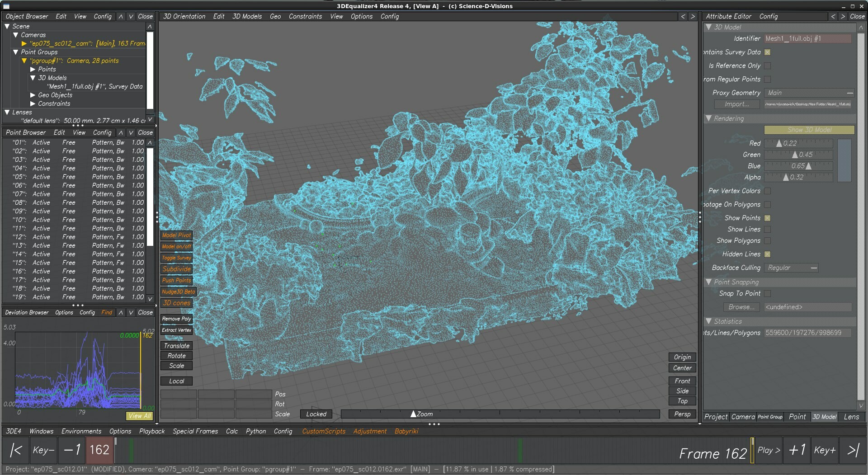Open the CustomScripts menu
This screenshot has height=475, width=868.
point(324,431)
